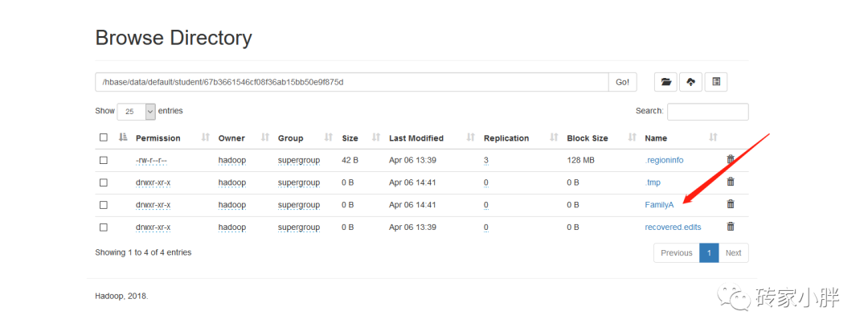The width and height of the screenshot is (868, 336).
Task: Click the open folder icon button
Action: coord(665,82)
